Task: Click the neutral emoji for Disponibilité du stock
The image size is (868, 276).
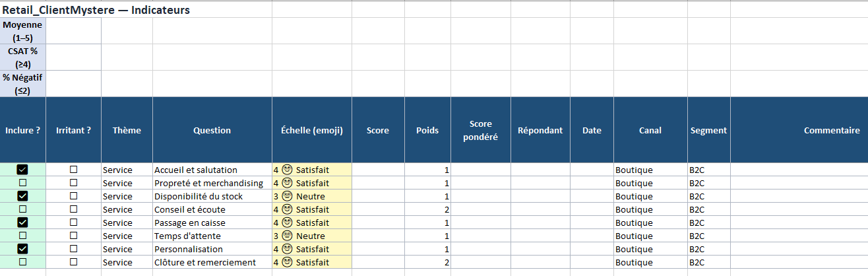Action: click(x=287, y=196)
